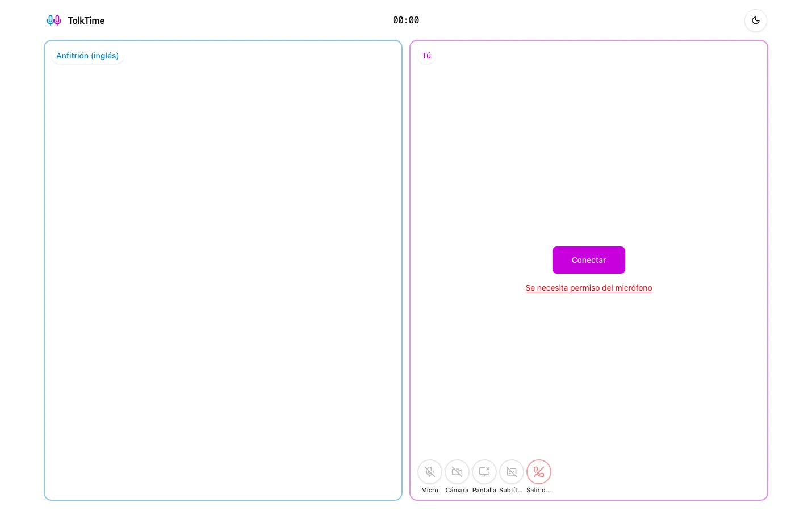Viewport: 812px width, 511px height.
Task: Click the 'Cámara' caption text
Action: (x=457, y=490)
